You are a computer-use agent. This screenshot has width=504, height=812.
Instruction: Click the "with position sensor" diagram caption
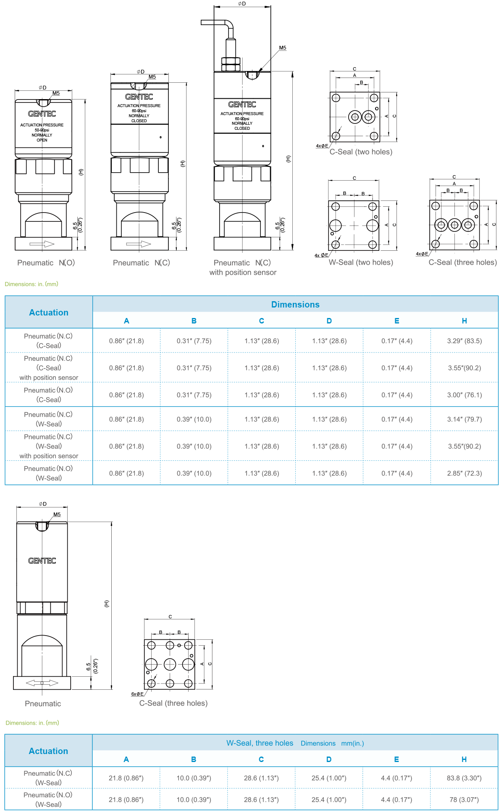coord(243,273)
